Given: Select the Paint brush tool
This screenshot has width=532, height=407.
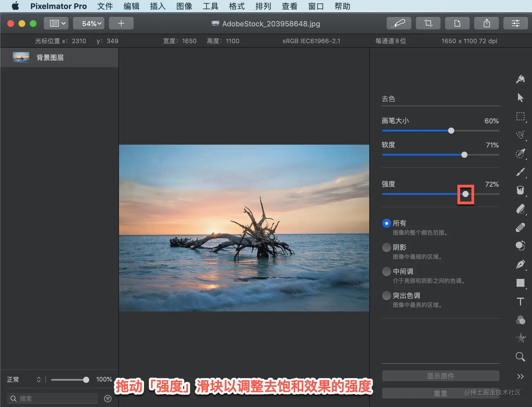Looking at the screenshot, I should (x=520, y=172).
